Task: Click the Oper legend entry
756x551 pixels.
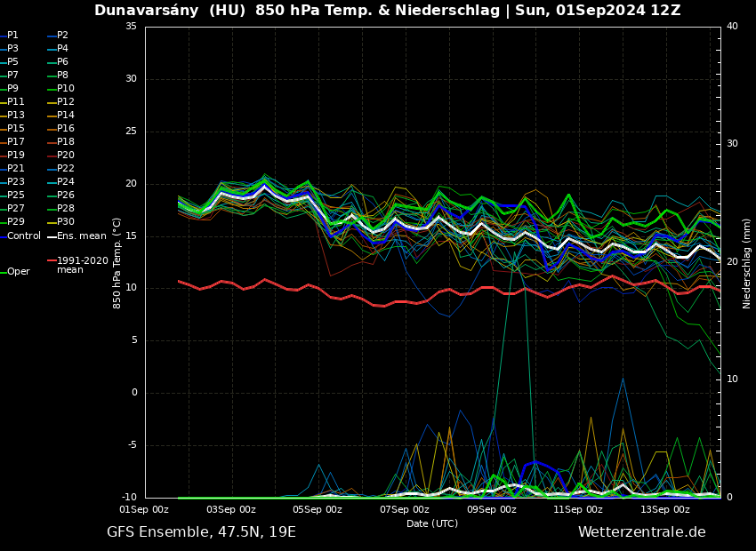Action: (18, 272)
